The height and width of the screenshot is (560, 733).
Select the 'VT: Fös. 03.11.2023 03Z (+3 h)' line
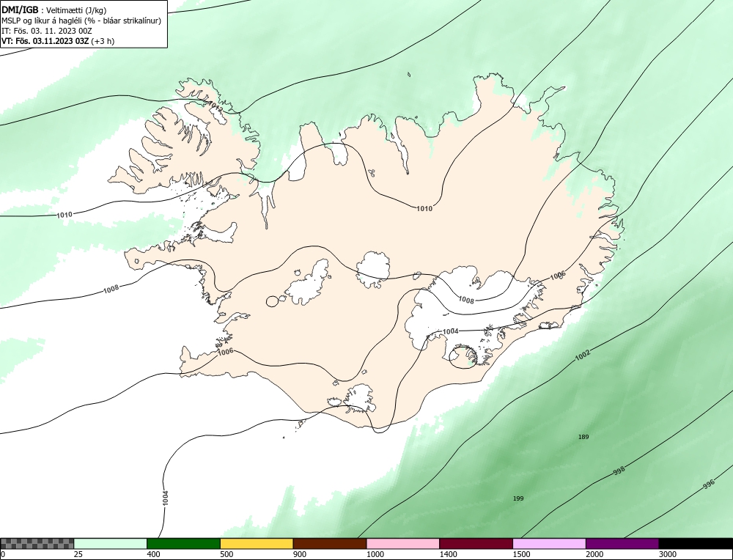click(58, 40)
